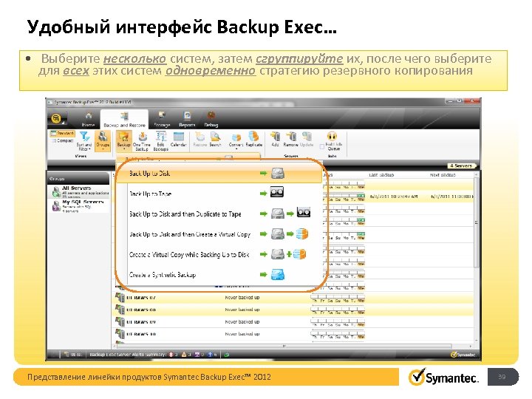Viewport: 532px width, 399px height.
Task: Switch to Backup and Restore tab
Action: click(124, 120)
